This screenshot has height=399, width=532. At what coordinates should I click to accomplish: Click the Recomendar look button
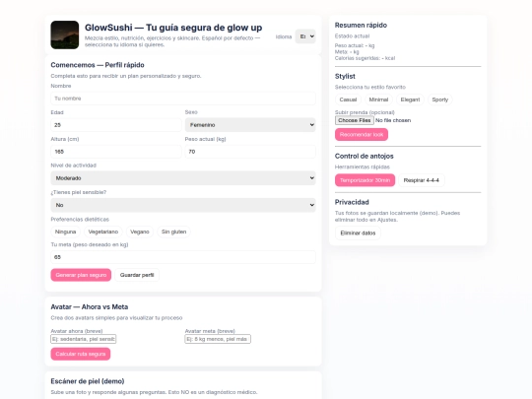tap(362, 135)
